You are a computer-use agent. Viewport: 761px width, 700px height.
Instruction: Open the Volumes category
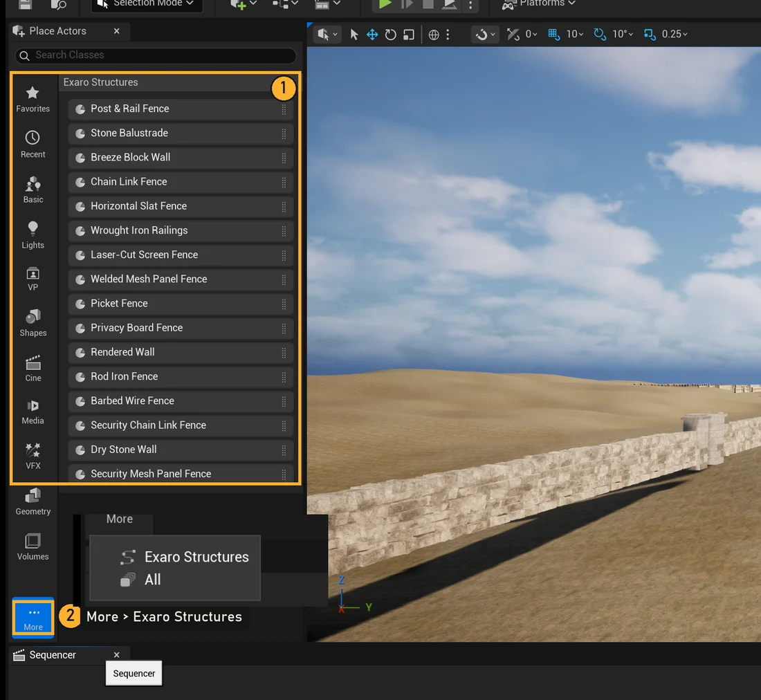(33, 546)
